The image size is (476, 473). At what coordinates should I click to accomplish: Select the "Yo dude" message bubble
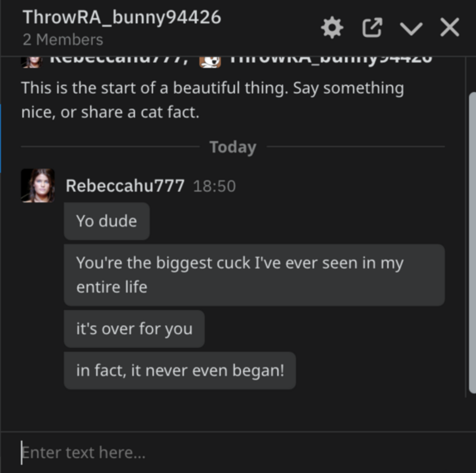(107, 221)
